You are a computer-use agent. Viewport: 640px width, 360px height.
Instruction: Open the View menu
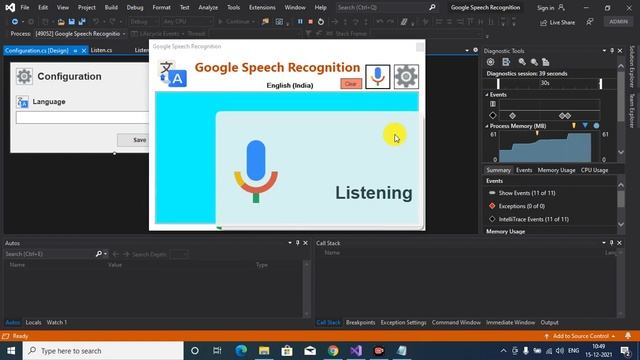62,7
